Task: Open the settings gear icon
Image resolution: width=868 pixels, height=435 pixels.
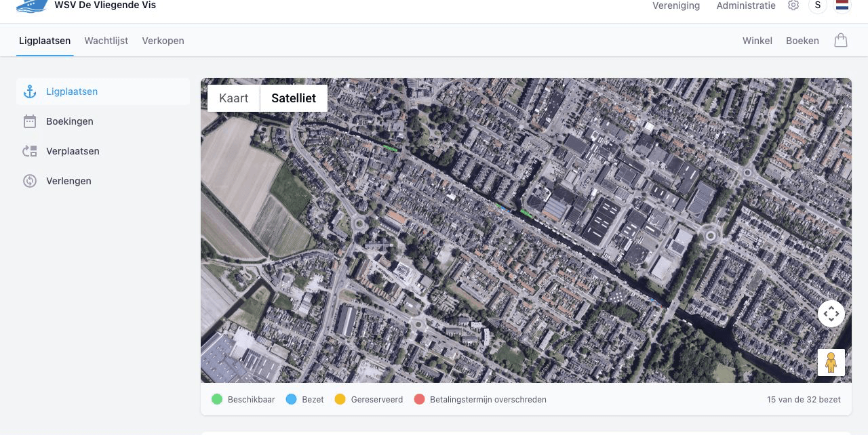Action: (x=793, y=5)
